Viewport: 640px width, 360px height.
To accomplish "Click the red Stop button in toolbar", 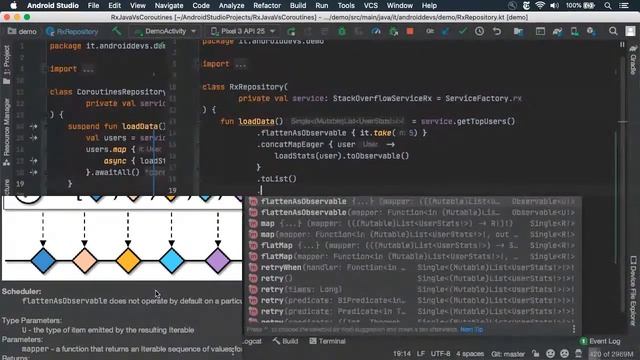I will 410,31.
